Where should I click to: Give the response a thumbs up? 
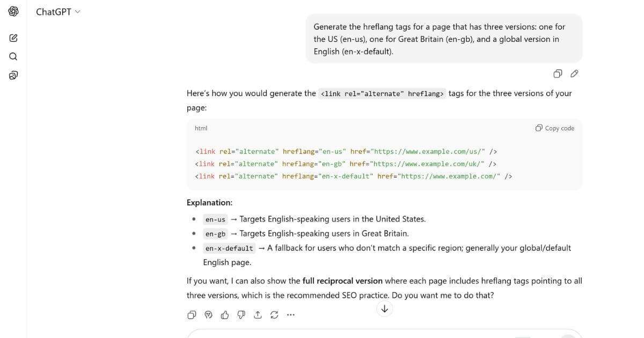tap(225, 314)
